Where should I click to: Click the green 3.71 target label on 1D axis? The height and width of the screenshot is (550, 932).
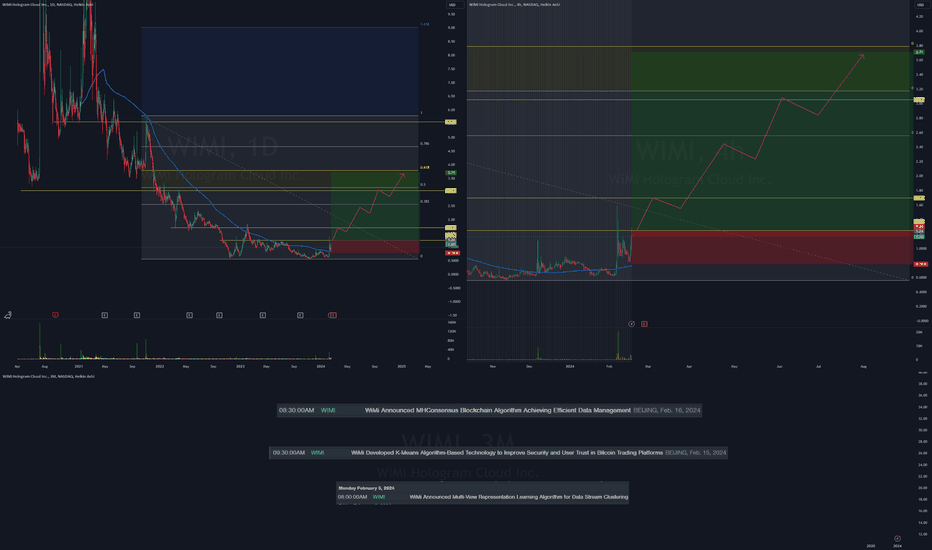pos(451,173)
